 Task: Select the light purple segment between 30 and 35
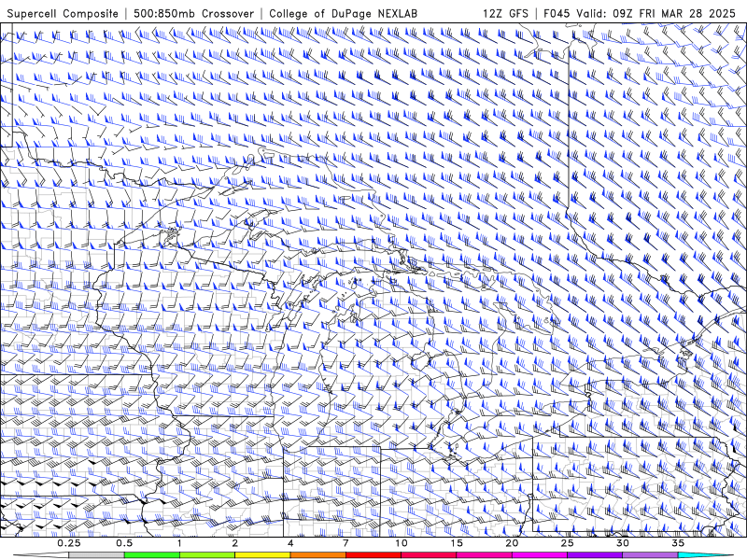coord(650,555)
